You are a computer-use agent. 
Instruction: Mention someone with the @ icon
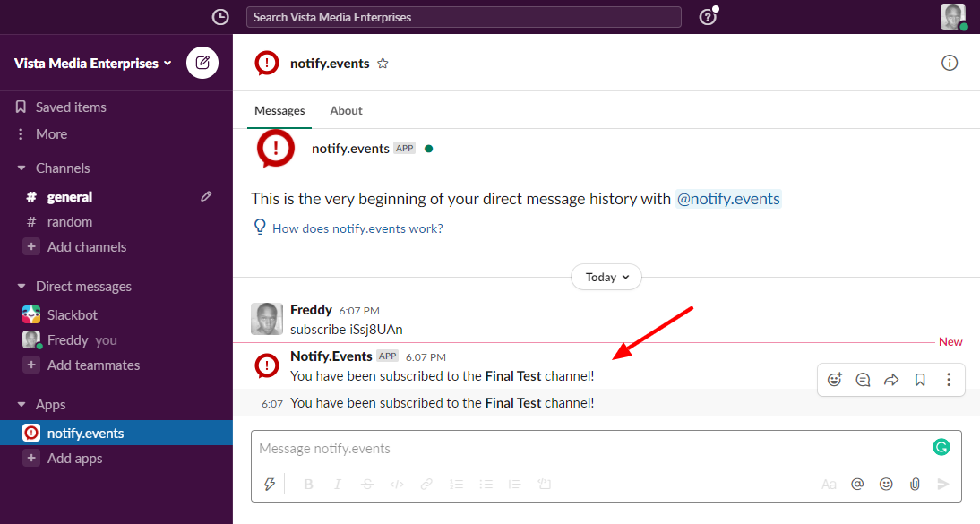[x=857, y=484]
